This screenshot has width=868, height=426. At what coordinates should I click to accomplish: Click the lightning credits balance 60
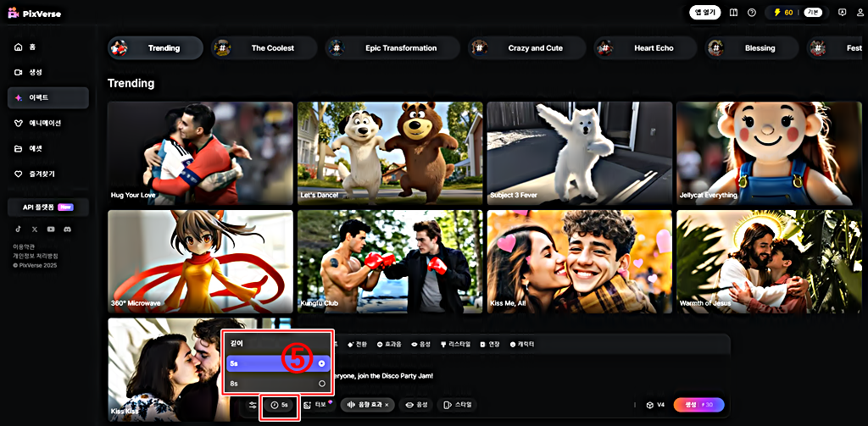[783, 13]
